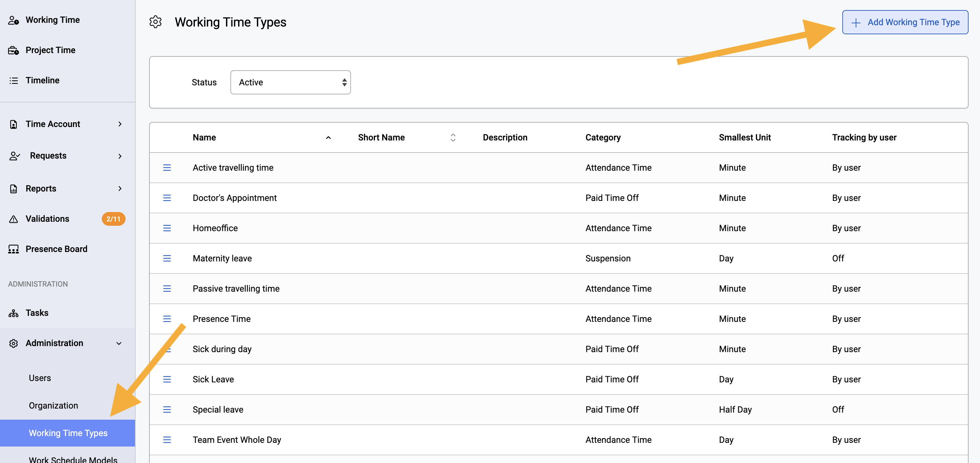Open row menu for Team Event Whole Day
This screenshot has width=980, height=463.
167,440
